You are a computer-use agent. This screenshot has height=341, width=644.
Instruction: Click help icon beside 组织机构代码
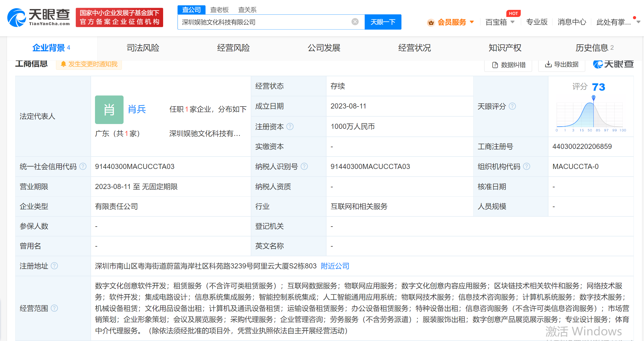(x=526, y=166)
